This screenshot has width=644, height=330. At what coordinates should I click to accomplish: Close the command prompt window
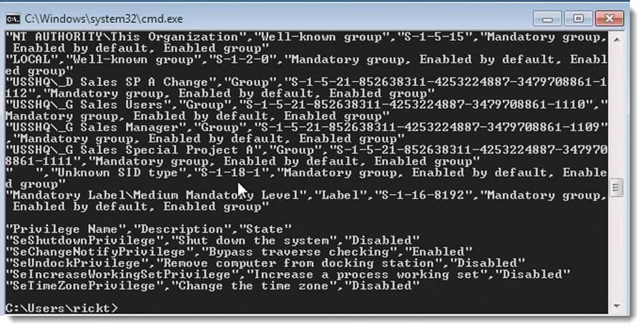coord(609,19)
